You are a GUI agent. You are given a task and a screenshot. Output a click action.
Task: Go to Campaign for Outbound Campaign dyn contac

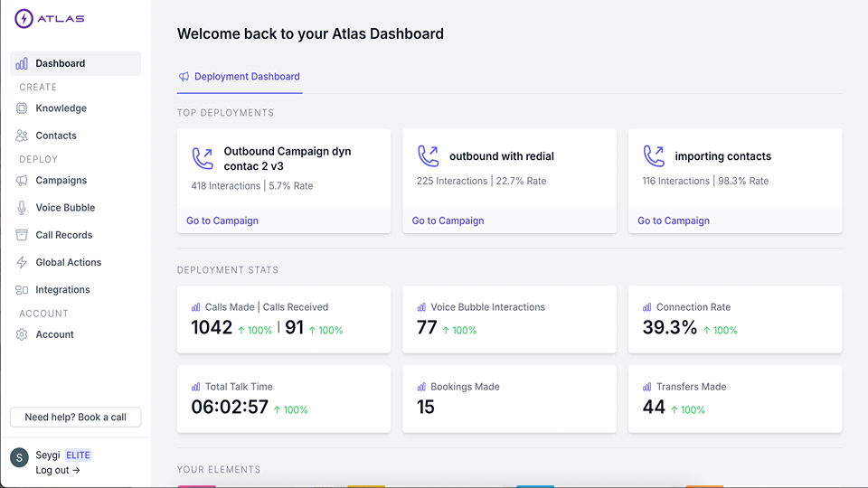tap(222, 221)
